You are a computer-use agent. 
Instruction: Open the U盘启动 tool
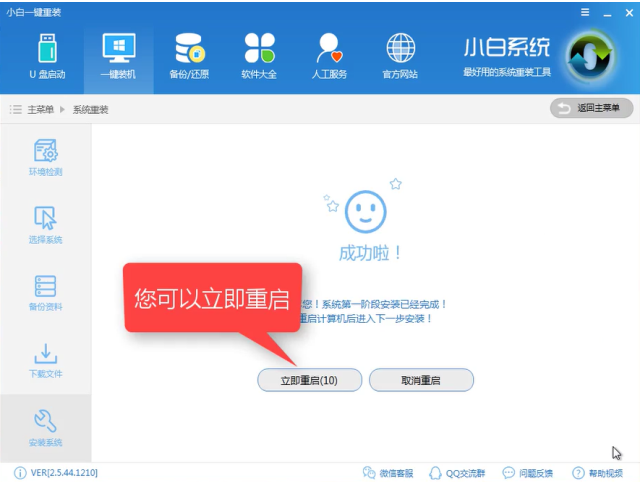[x=47, y=56]
